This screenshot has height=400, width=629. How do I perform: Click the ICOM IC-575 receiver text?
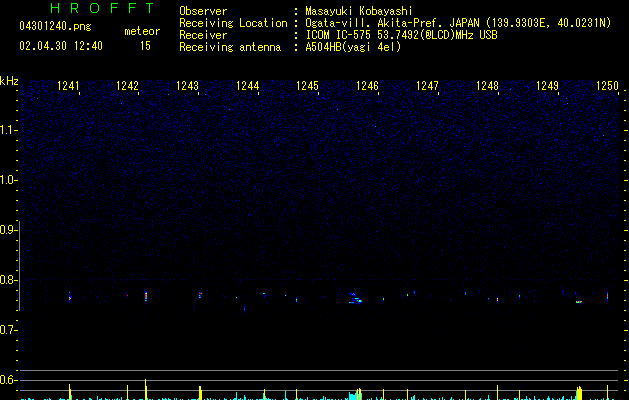coord(402,35)
